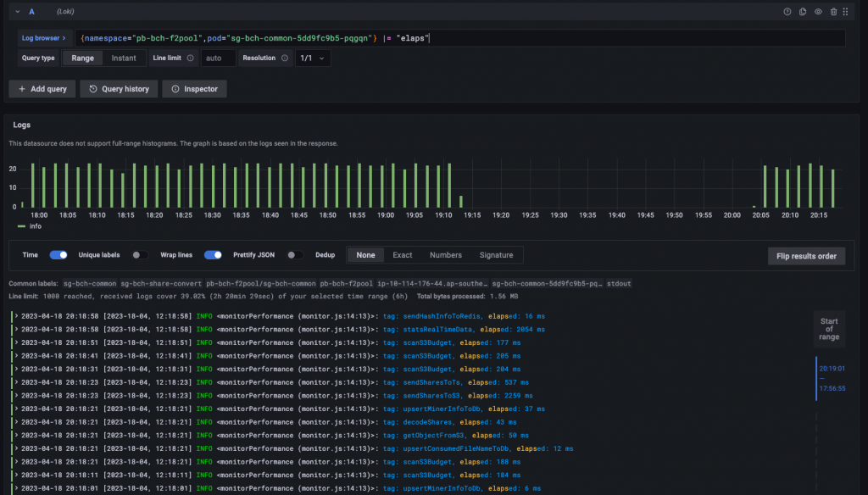
Task: Show Resolution info tooltip icon
Action: click(285, 58)
